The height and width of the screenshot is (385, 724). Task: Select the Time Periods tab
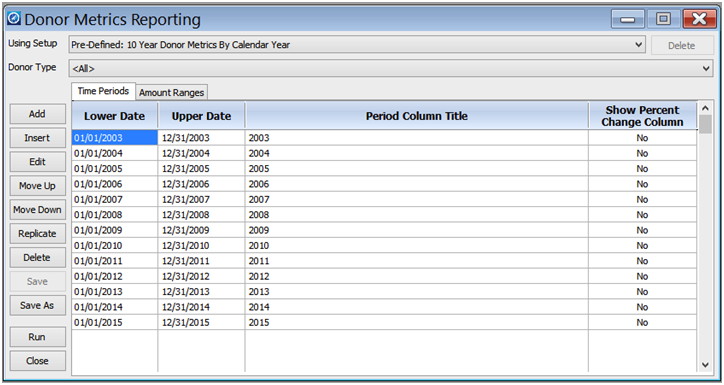(x=103, y=91)
